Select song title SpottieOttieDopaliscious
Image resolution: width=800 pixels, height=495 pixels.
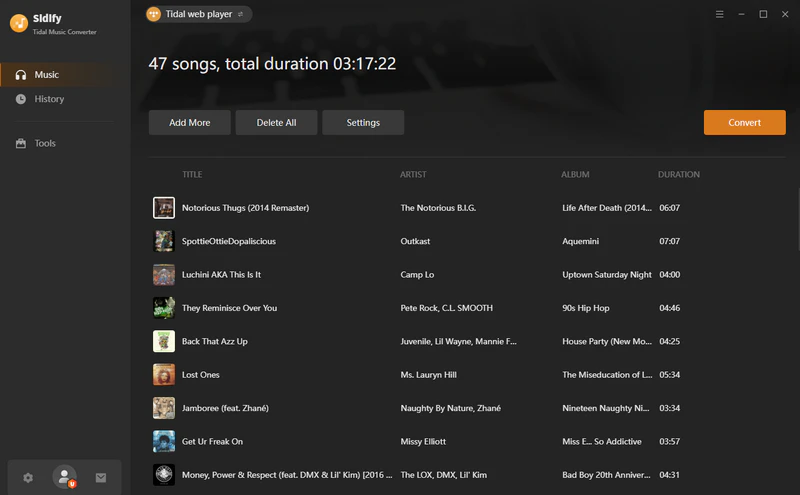click(229, 241)
